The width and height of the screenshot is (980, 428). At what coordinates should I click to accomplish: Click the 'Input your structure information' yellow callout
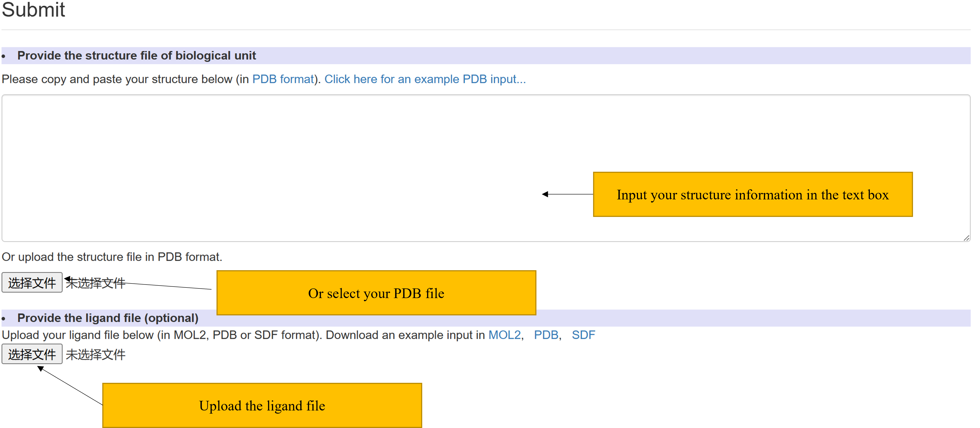click(753, 194)
